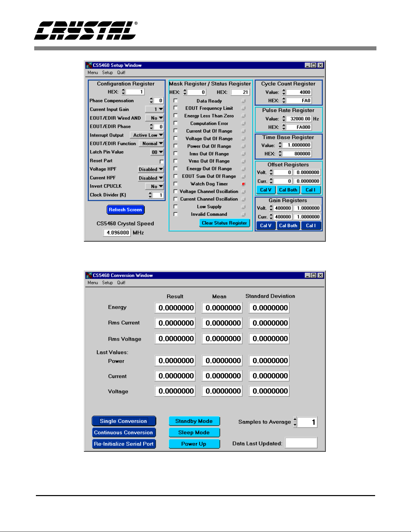Click Cal I under Offset Registers
The height and width of the screenshot is (532, 411).
point(311,190)
